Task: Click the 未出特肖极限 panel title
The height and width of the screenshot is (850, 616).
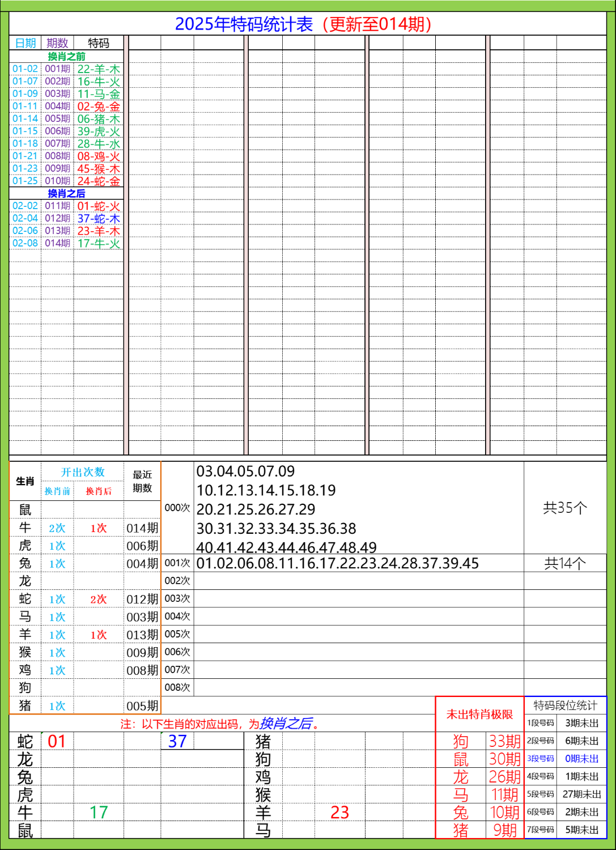Action: tap(479, 715)
